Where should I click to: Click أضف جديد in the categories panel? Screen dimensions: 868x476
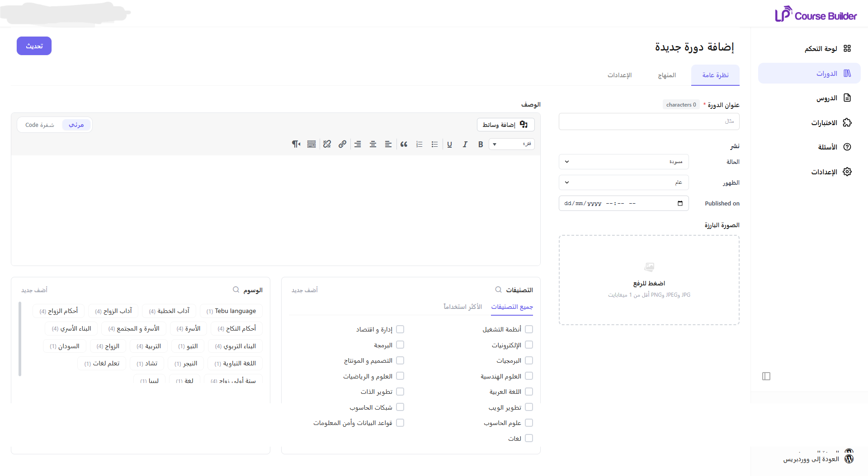click(x=305, y=290)
